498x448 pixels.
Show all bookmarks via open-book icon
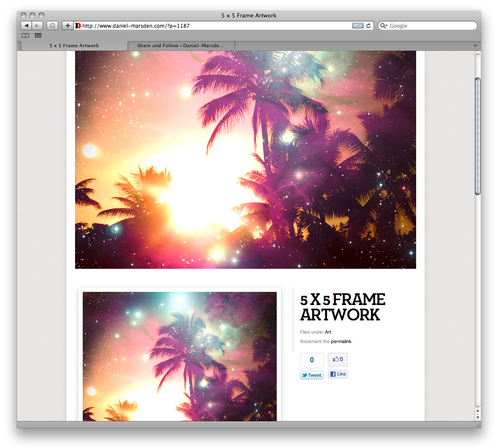[x=26, y=35]
